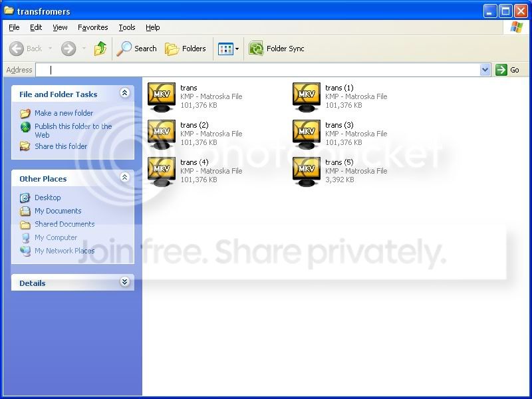Click the Go button

[507, 70]
